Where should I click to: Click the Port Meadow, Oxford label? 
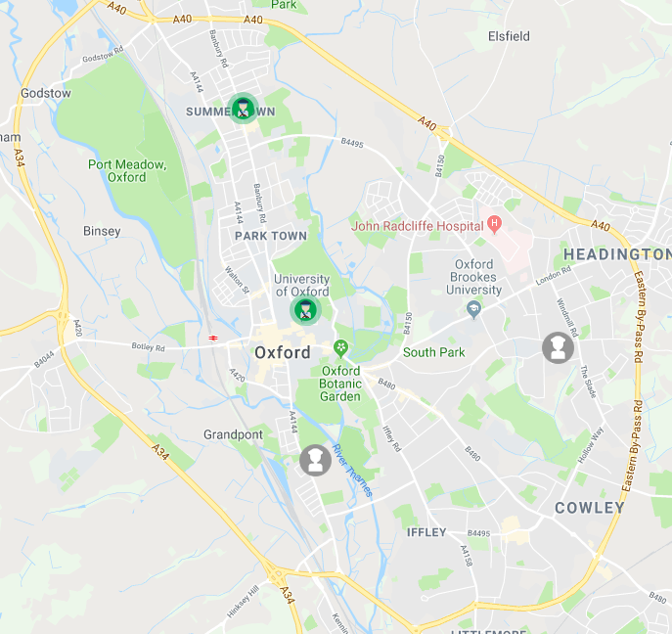coord(127,170)
